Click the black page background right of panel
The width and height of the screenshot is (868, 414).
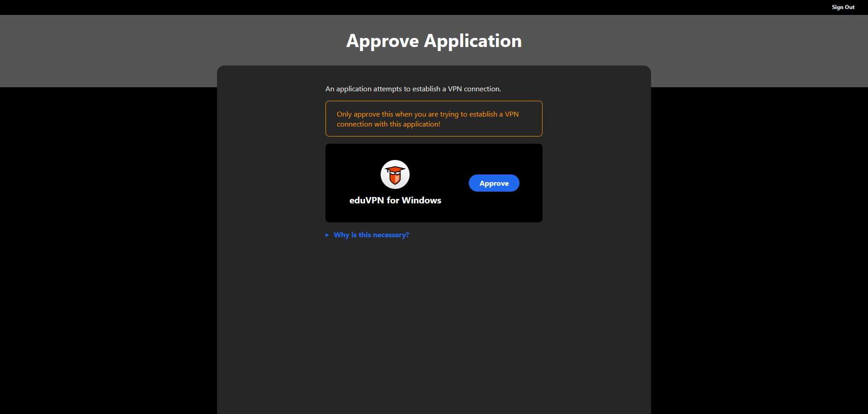[x=759, y=249]
